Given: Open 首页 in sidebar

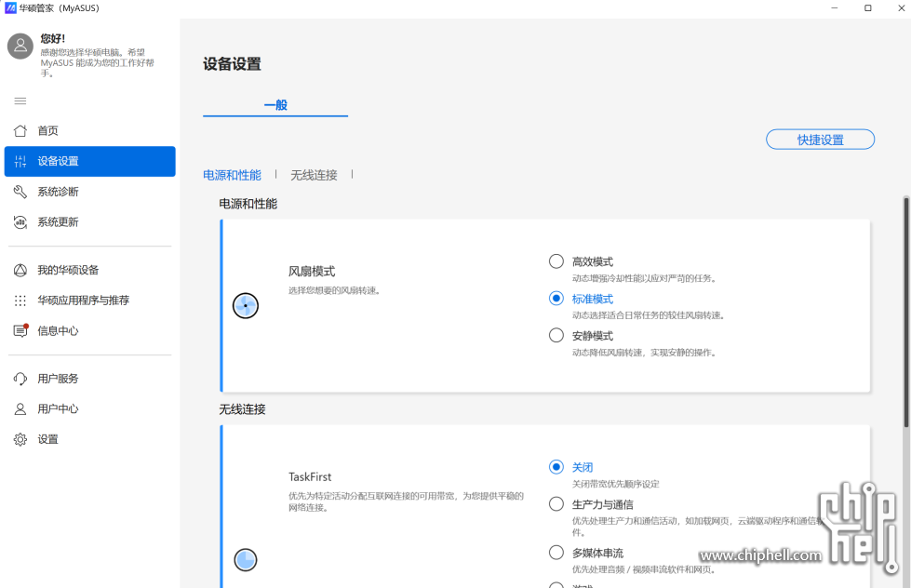Looking at the screenshot, I should [89, 131].
